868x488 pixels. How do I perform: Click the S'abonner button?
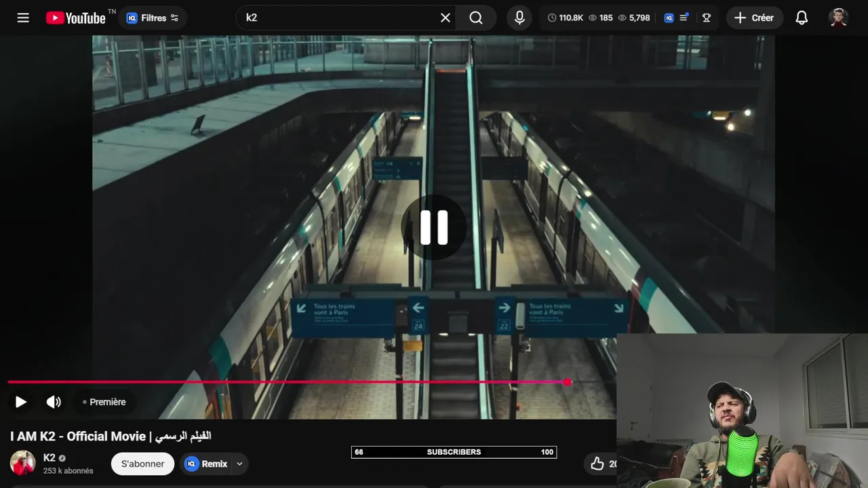(142, 464)
